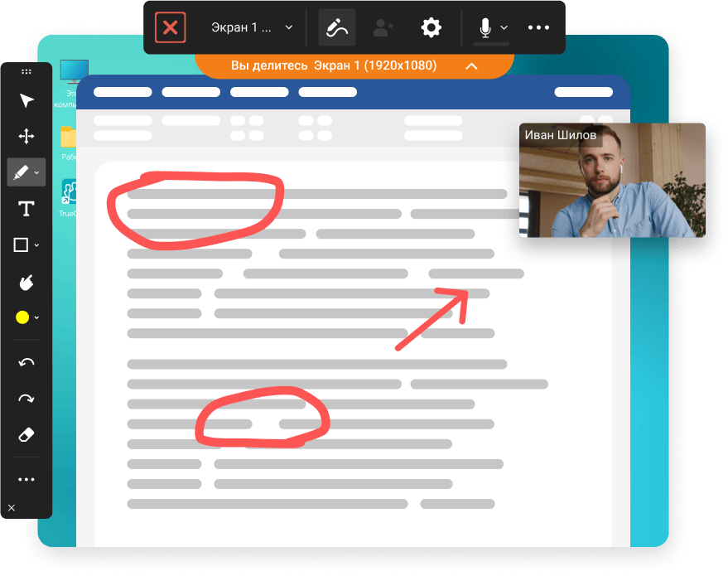Image resolution: width=728 pixels, height=576 pixels.
Task: Select the Eraser tool
Action: tap(27, 435)
